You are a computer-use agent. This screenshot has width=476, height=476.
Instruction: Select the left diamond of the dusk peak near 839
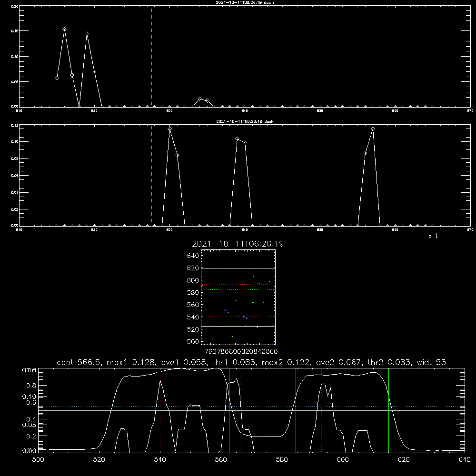click(x=238, y=139)
